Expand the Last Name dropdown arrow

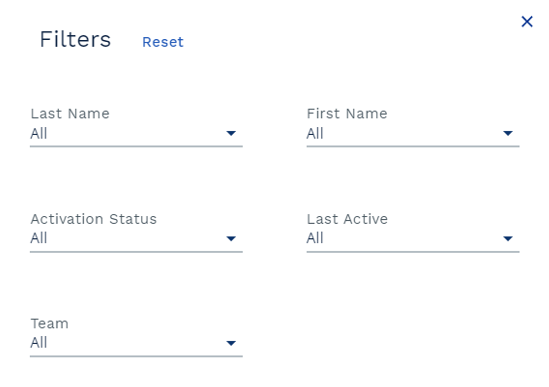[231, 133]
